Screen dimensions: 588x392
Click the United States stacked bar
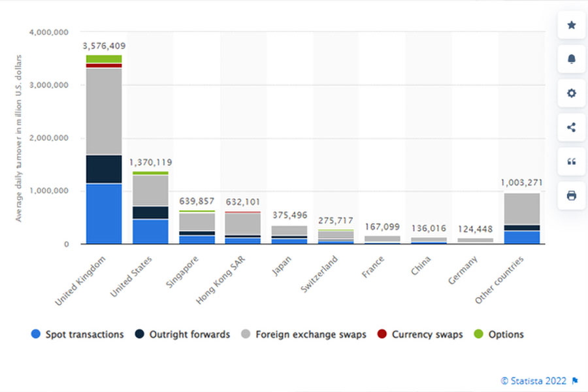[150, 208]
